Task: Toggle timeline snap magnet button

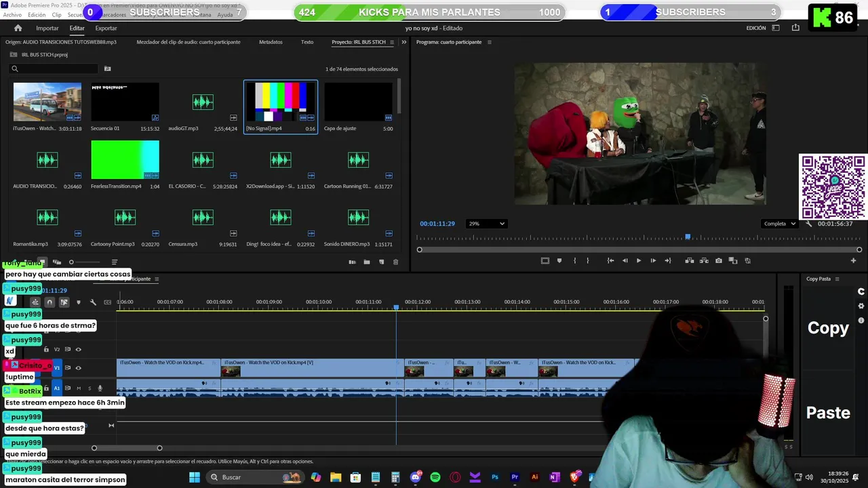Action: (50, 302)
